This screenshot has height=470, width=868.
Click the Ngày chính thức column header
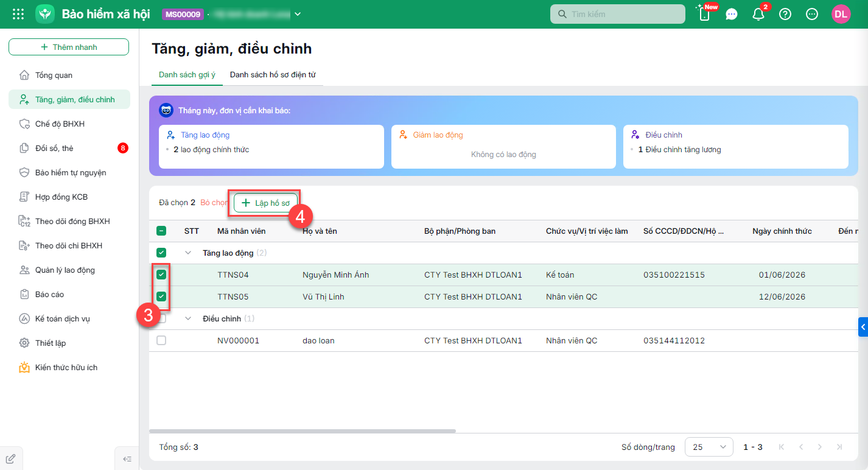point(782,231)
